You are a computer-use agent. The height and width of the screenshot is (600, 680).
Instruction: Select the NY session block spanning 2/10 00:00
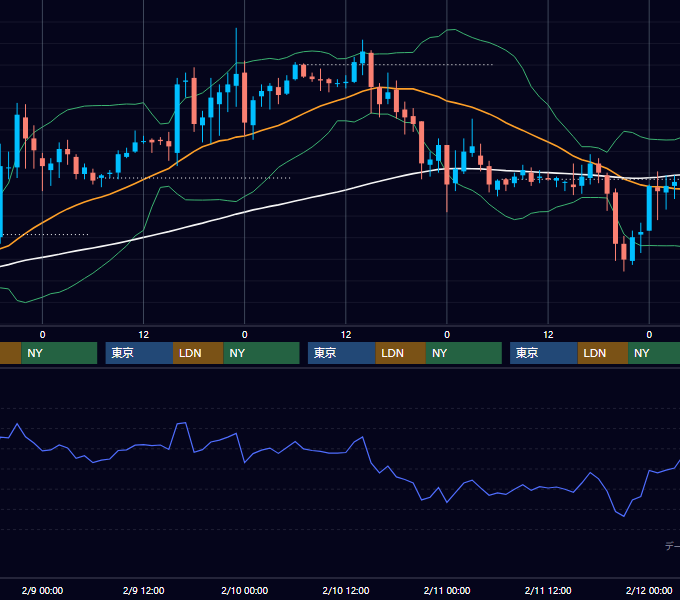pos(262,353)
